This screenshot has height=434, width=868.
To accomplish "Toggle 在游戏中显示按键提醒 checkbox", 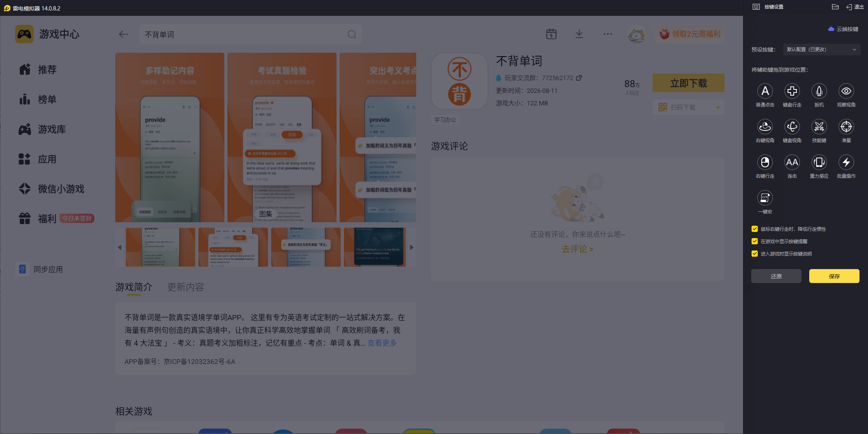I will 754,241.
